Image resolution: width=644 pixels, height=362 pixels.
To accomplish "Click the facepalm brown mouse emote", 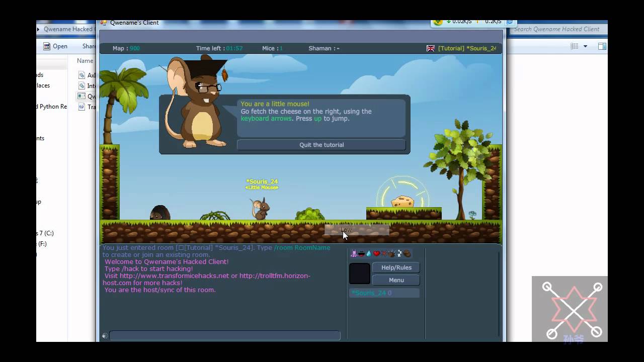I will (407, 253).
